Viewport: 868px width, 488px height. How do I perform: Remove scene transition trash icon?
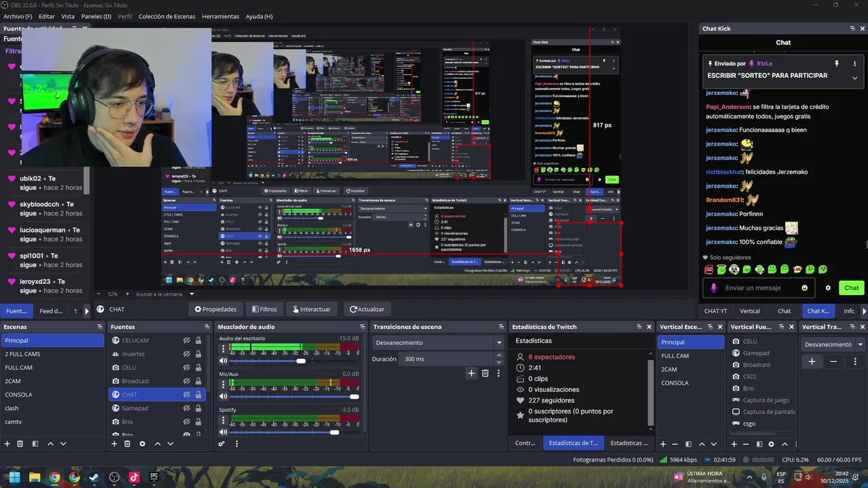(485, 373)
